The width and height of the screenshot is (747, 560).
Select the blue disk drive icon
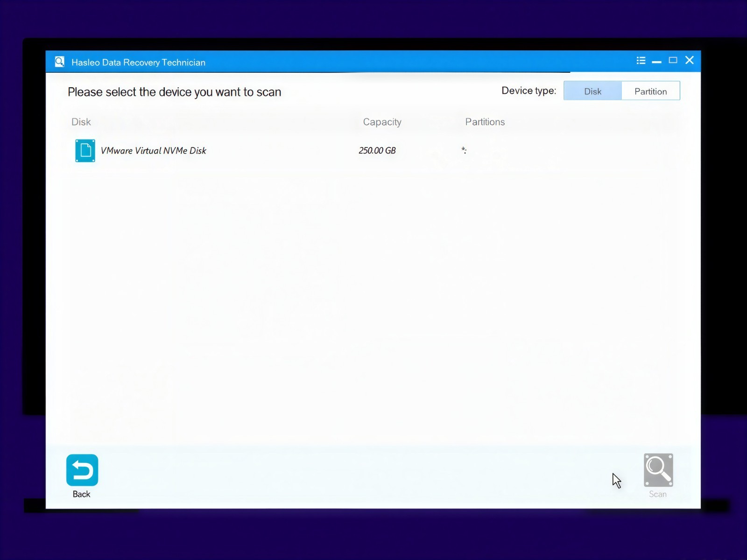[85, 151]
